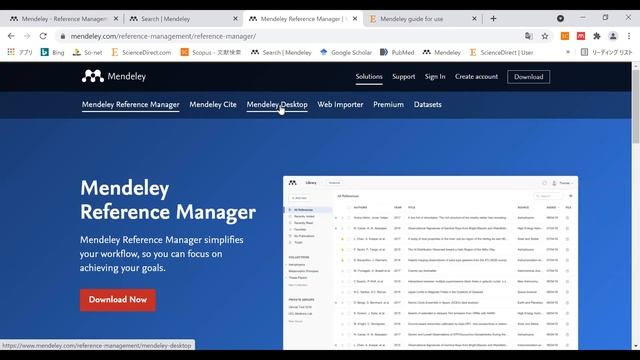Open the Google Scholar bookmark
Image resolution: width=640 pixels, height=360 pixels.
[346, 52]
